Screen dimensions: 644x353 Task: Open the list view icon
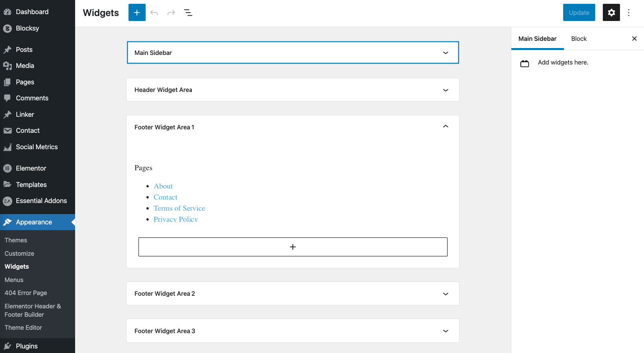click(x=188, y=13)
